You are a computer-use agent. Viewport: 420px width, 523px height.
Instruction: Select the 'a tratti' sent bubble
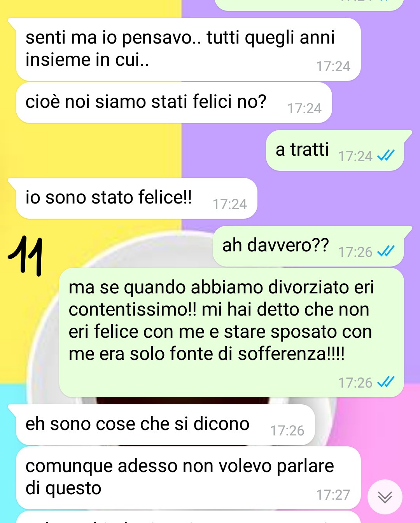click(x=335, y=150)
